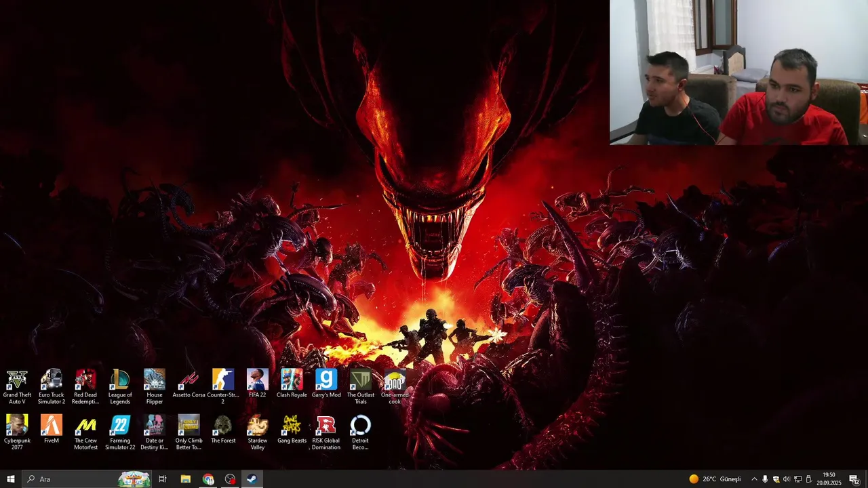Open the Windows Start menu
868x488 pixels.
10,479
